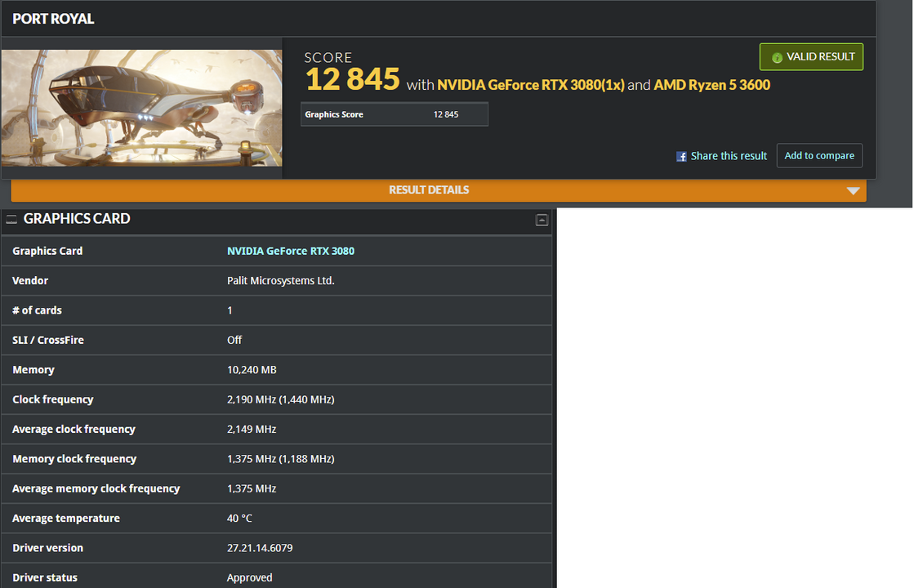Click the Driver version value 27.21.14.6079

260,547
